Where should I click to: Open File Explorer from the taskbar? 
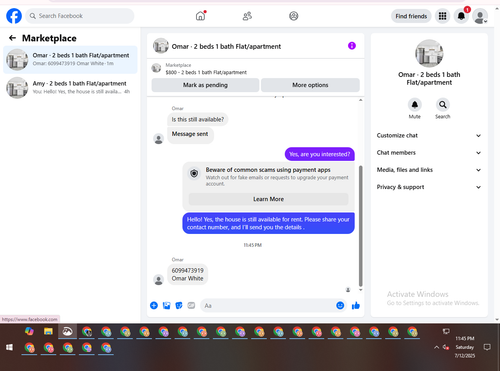[x=48, y=332]
